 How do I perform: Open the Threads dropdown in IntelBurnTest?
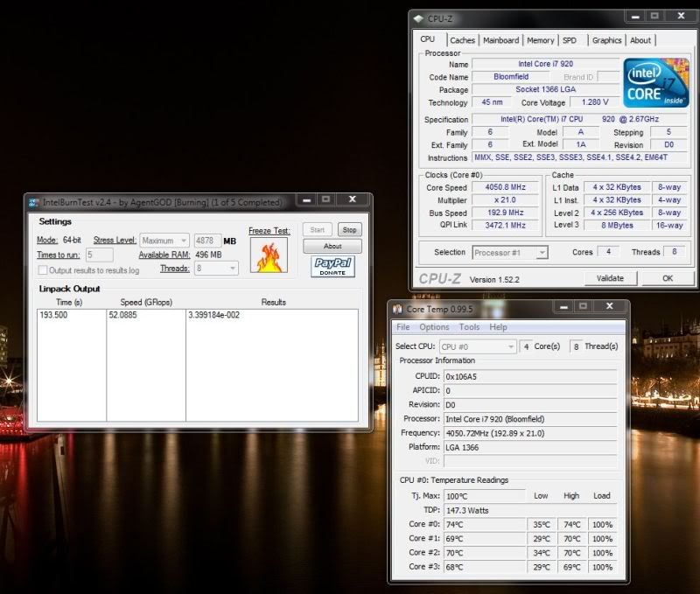(x=216, y=269)
